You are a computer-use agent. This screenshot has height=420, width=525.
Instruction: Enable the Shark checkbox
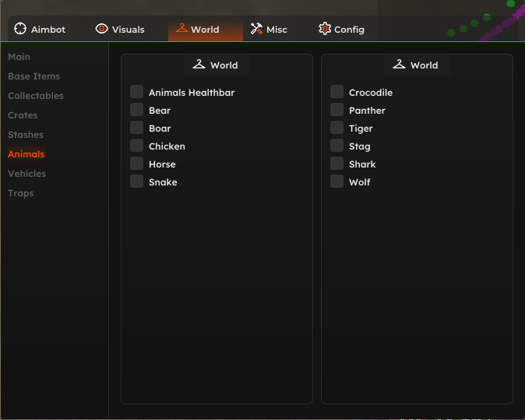click(x=336, y=164)
